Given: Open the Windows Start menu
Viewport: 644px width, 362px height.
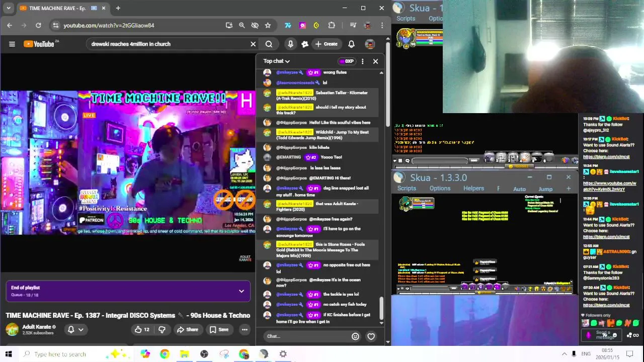Looking at the screenshot, I should [x=9, y=354].
